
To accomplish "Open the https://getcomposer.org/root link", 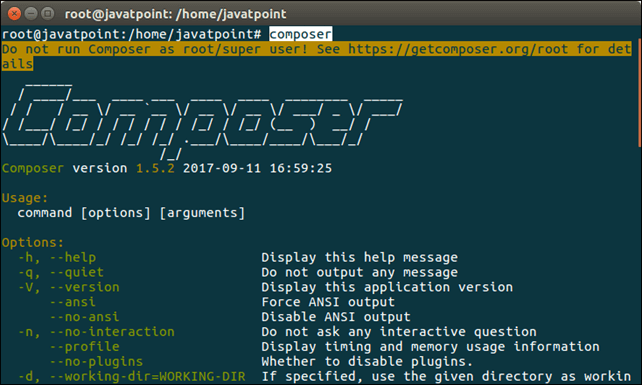I will [x=458, y=49].
